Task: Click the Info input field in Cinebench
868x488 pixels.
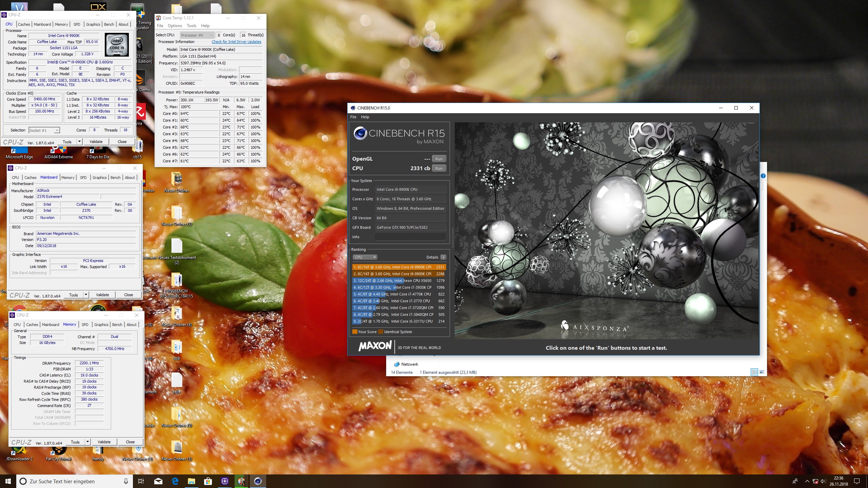Action: coord(410,237)
